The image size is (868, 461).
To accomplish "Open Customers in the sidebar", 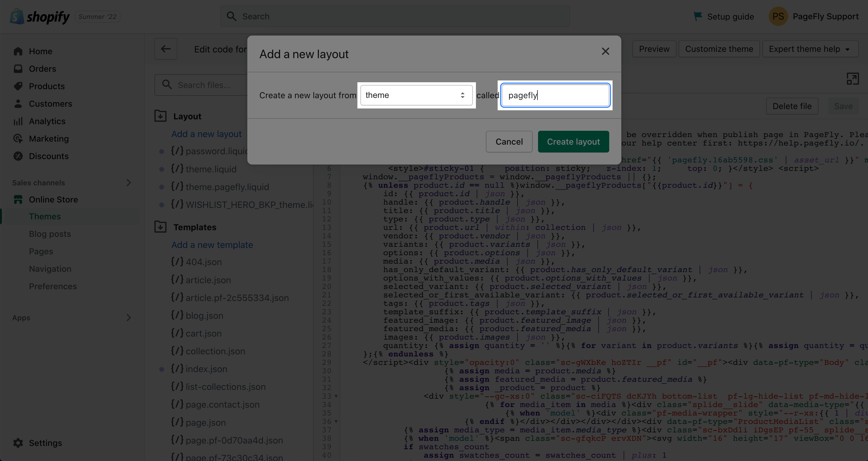I will [50, 104].
